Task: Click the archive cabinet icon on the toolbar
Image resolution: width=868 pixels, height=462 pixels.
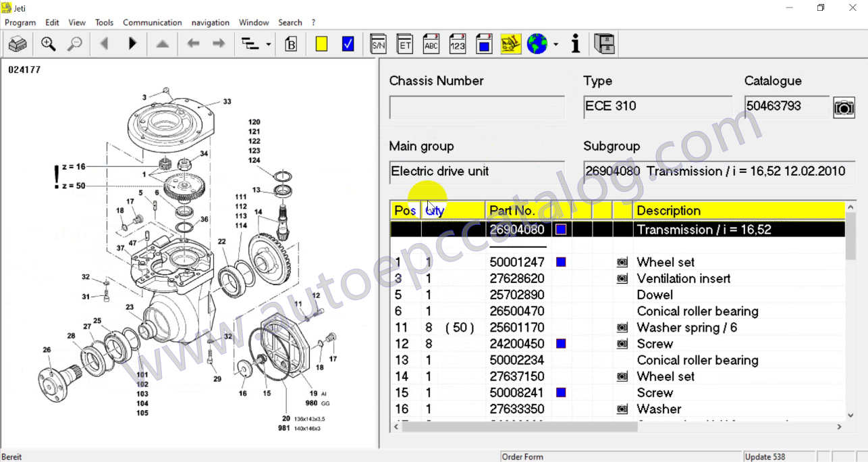Action: [604, 43]
